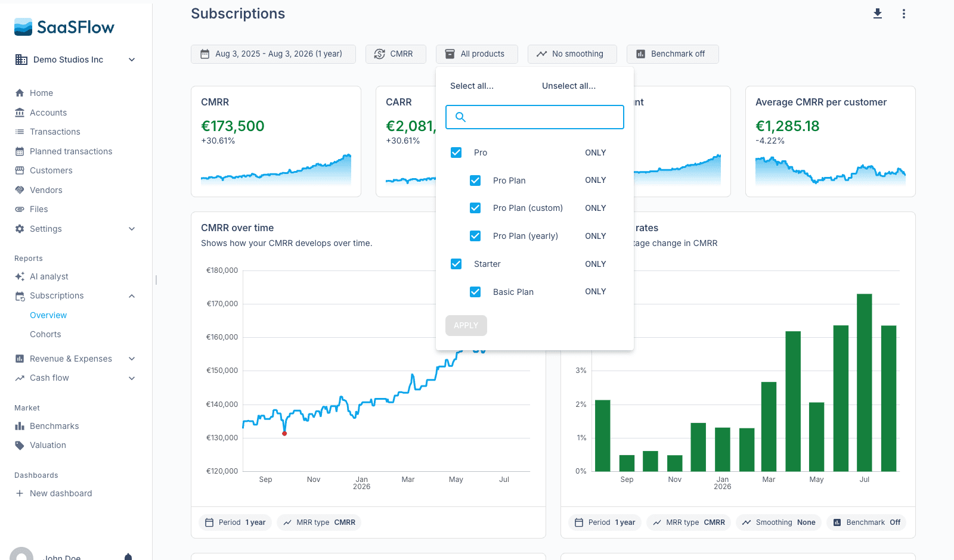Click ONLY next to Basic Plan
The width and height of the screenshot is (954, 560).
click(596, 291)
